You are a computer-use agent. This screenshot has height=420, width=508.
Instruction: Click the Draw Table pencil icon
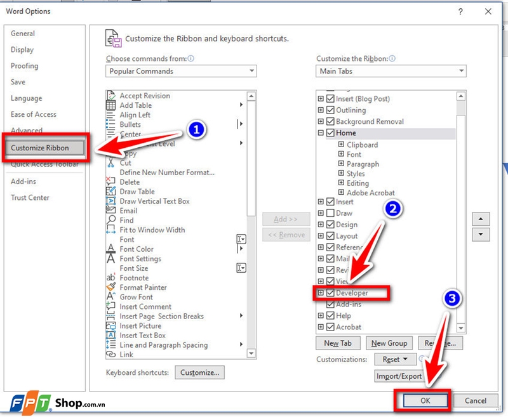[x=110, y=191]
